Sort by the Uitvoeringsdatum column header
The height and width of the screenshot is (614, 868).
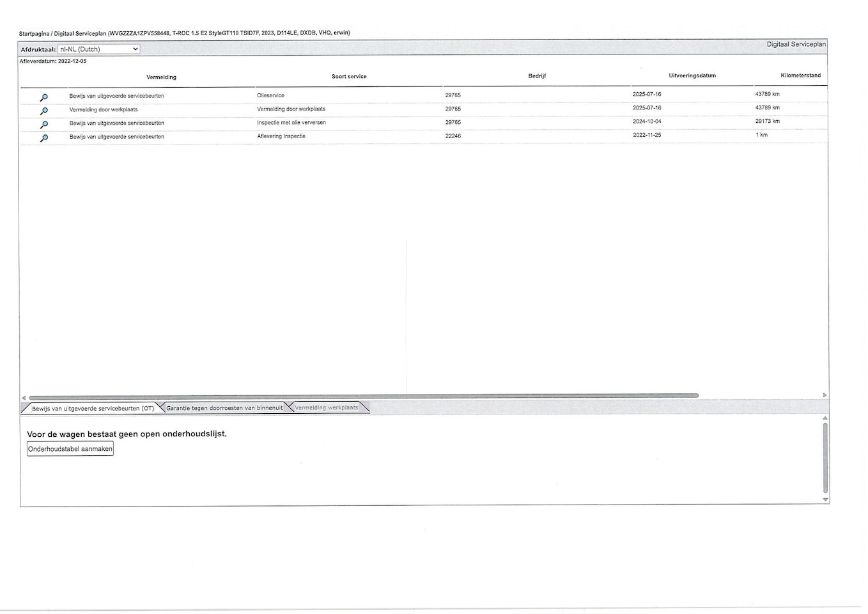coord(692,75)
